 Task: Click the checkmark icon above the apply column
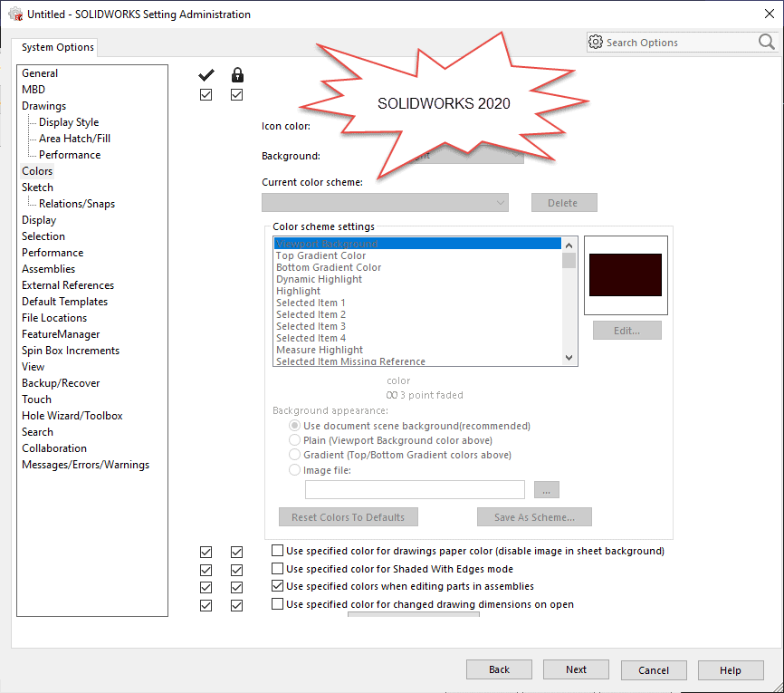click(x=206, y=75)
